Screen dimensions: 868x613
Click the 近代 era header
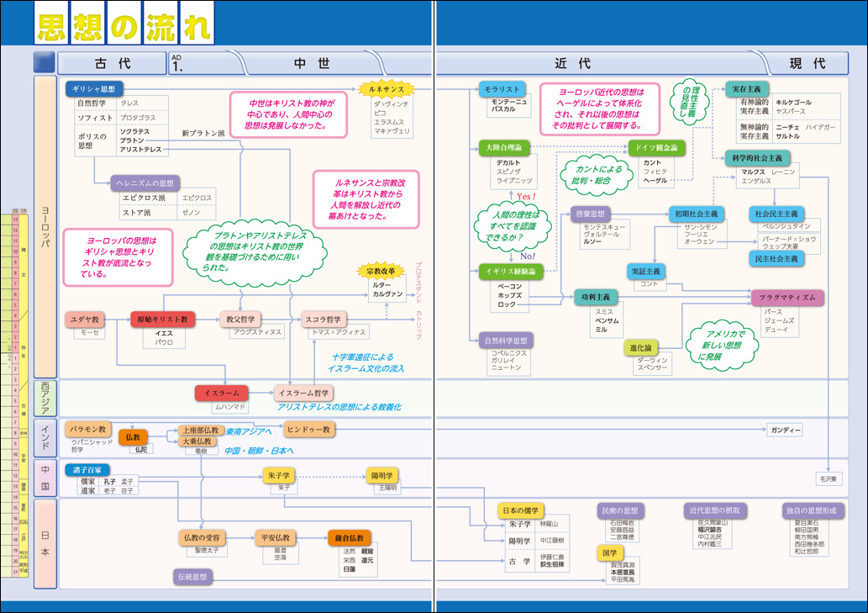572,63
